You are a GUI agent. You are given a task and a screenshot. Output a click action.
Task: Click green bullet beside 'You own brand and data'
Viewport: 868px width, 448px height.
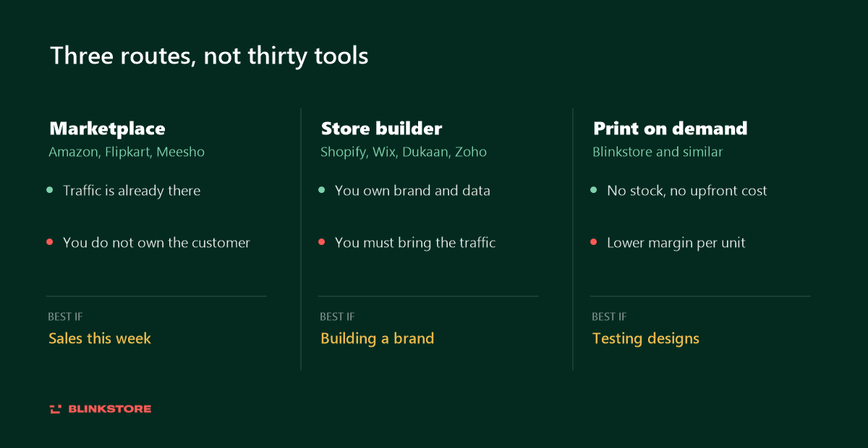point(322,190)
